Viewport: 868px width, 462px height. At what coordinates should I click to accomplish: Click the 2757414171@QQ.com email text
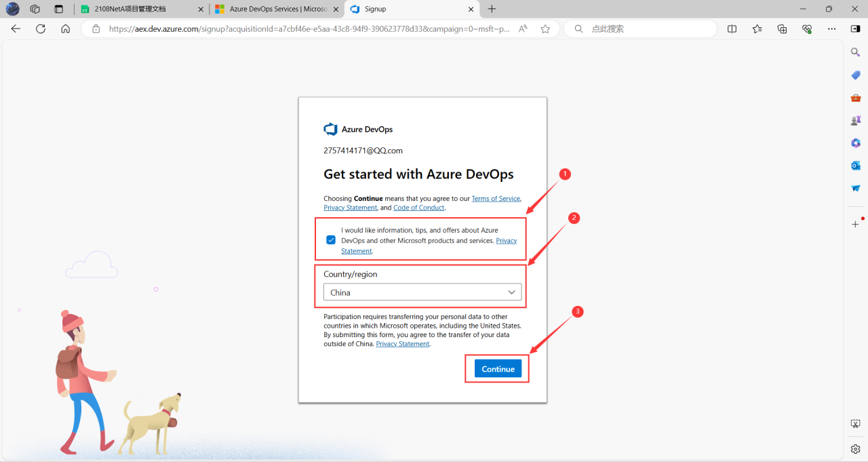[x=363, y=151]
